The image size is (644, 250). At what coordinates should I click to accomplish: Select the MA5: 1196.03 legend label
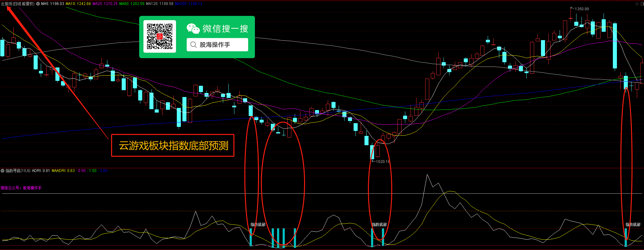tap(53, 4)
